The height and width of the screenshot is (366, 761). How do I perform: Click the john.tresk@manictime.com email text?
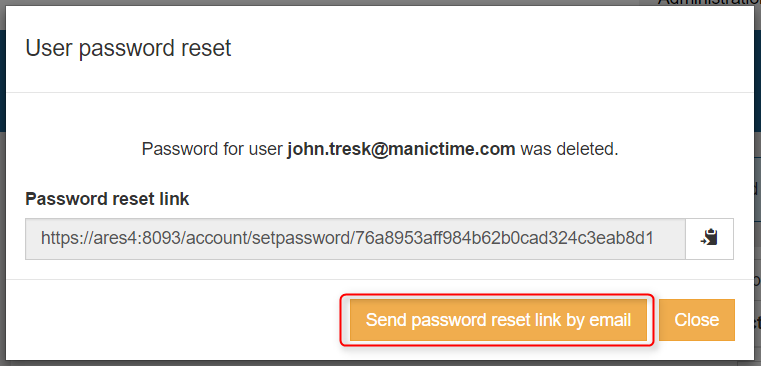click(x=401, y=149)
